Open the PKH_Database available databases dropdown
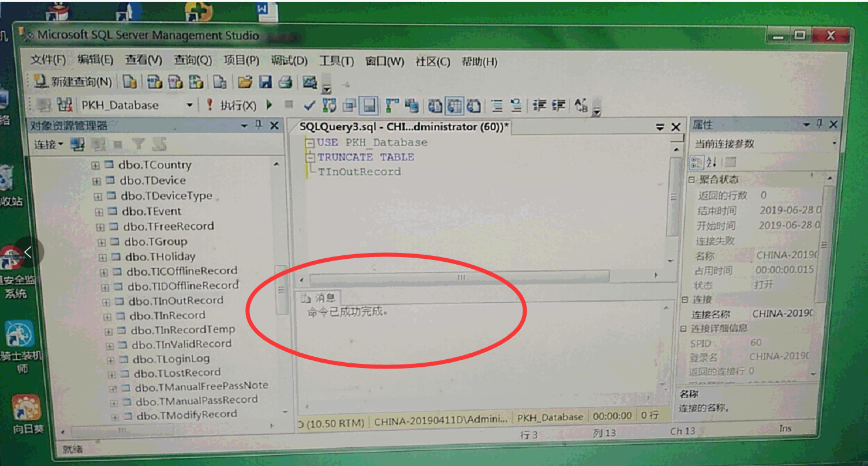The width and height of the screenshot is (868, 466). click(189, 105)
